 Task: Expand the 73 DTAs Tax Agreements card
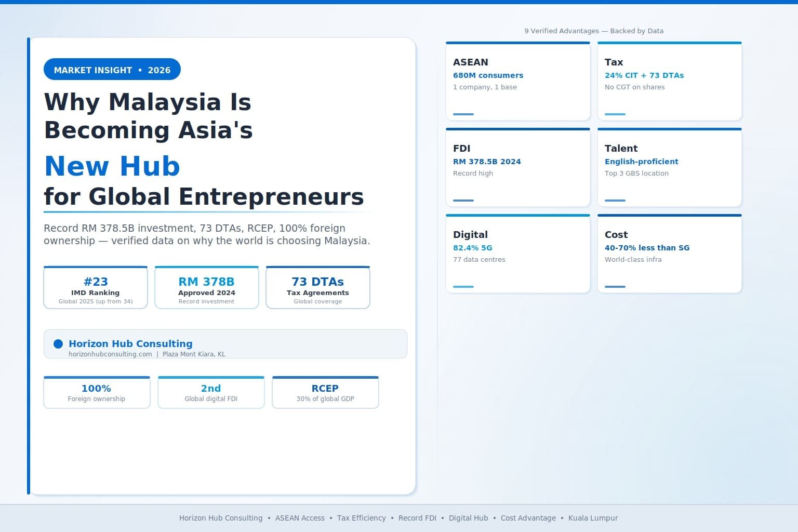(x=317, y=287)
